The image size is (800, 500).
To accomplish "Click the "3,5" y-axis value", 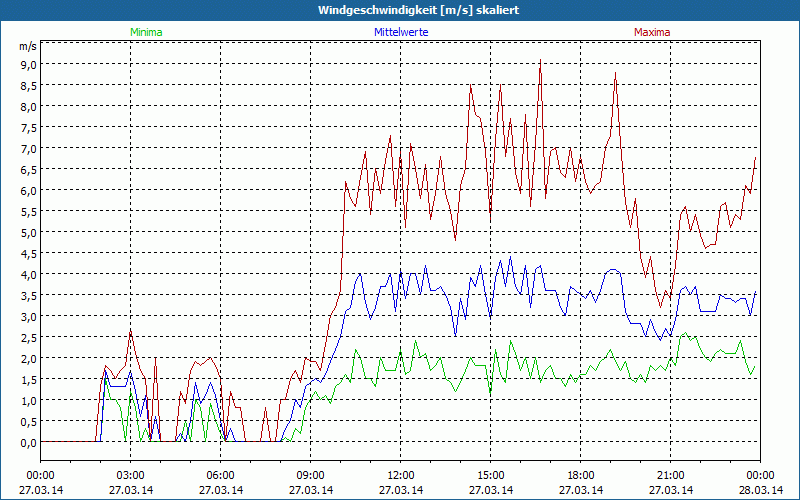I will tap(29, 296).
